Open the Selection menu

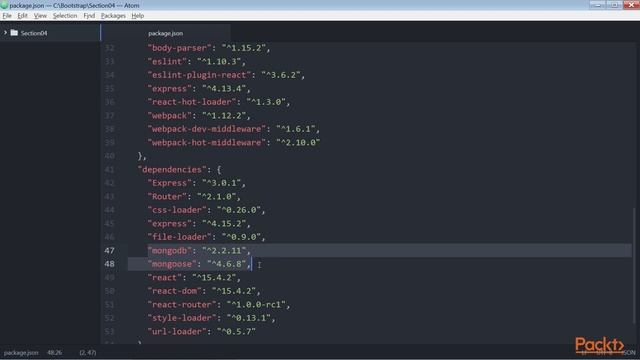(65, 16)
